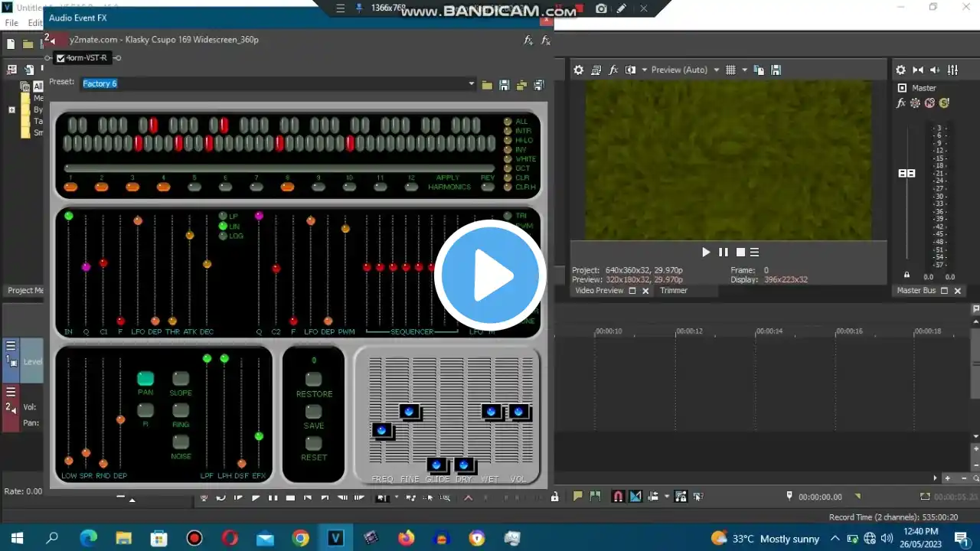980x551 pixels.
Task: Open the Microsoft Edge taskbar icon
Action: (x=88, y=538)
